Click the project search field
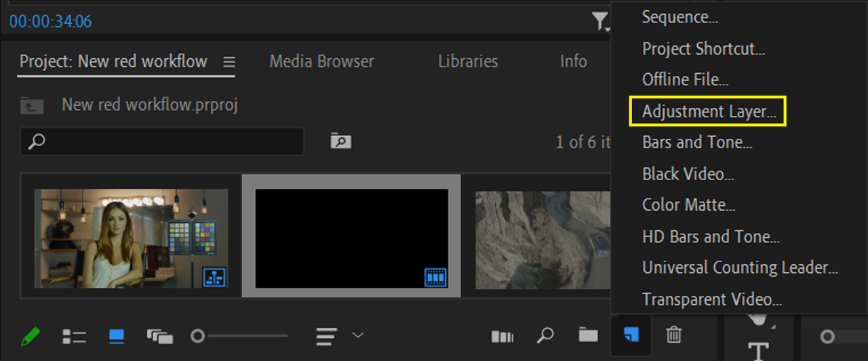Image resolution: width=868 pixels, height=361 pixels. [162, 142]
